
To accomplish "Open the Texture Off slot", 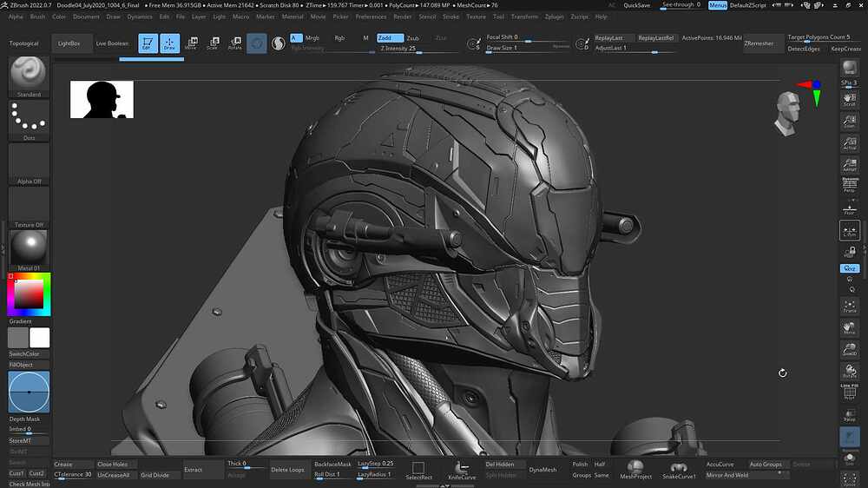I will [29, 208].
